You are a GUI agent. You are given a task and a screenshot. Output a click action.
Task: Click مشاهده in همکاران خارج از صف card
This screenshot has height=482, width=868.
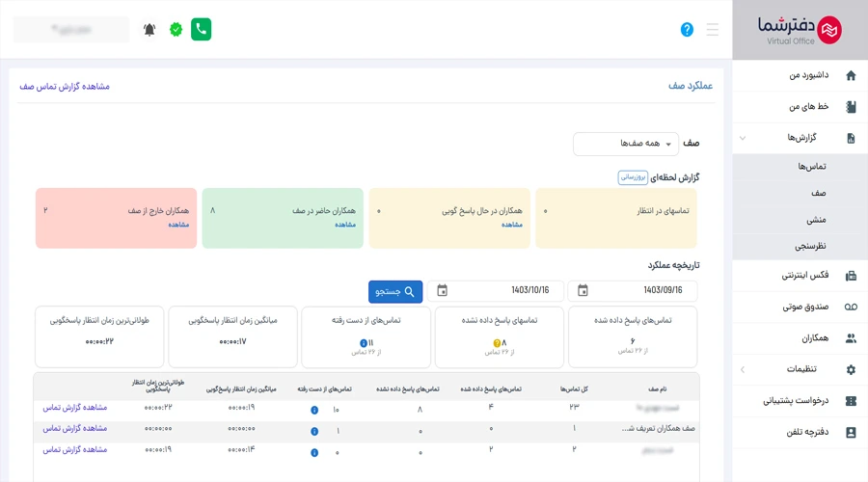(178, 224)
